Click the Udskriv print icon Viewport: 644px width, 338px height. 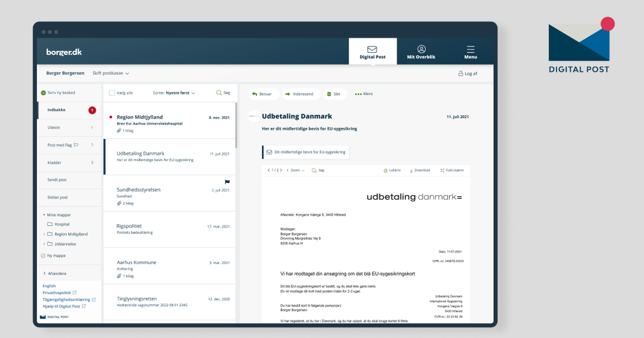click(385, 171)
